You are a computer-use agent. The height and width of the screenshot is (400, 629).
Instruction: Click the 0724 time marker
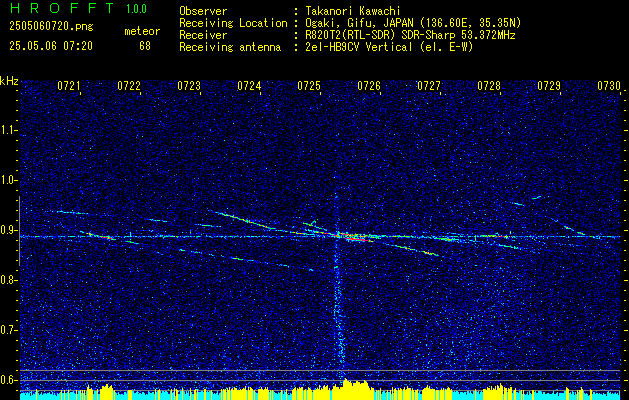coord(249,85)
